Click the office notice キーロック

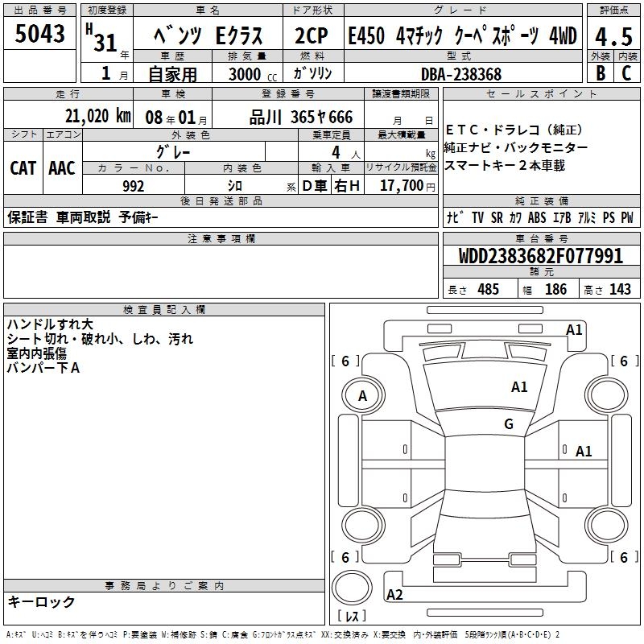tap(41, 601)
